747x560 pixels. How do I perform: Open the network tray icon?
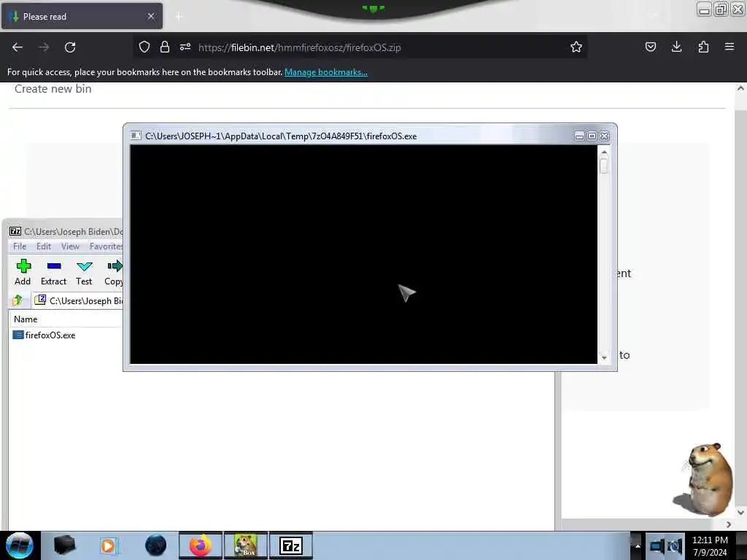[x=657, y=545]
